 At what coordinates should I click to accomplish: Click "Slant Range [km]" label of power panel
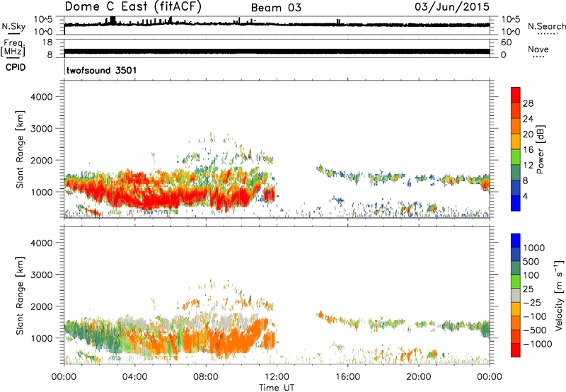pos(20,149)
